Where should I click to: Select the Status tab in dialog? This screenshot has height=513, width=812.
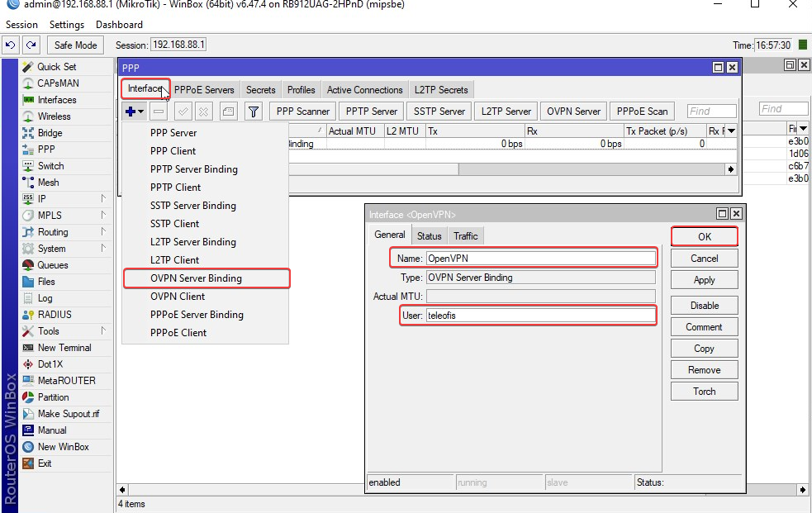click(x=430, y=236)
